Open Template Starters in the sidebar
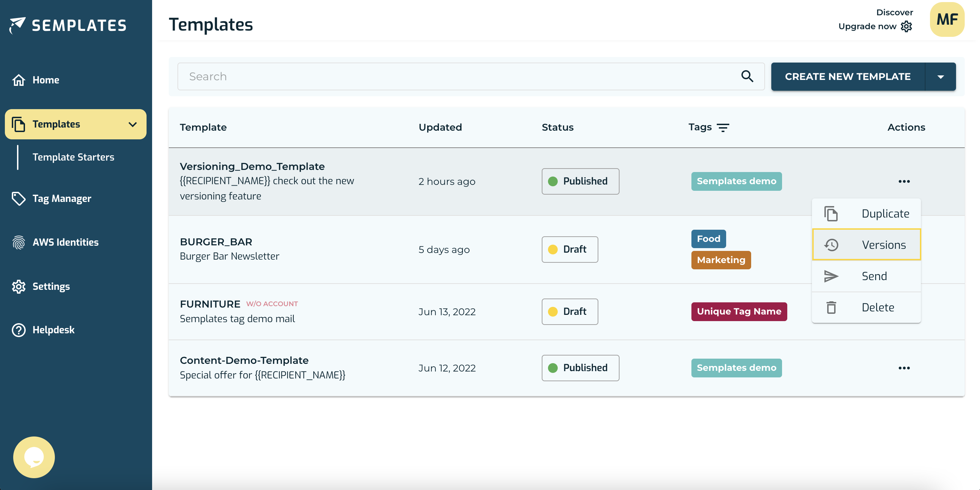 click(x=73, y=157)
